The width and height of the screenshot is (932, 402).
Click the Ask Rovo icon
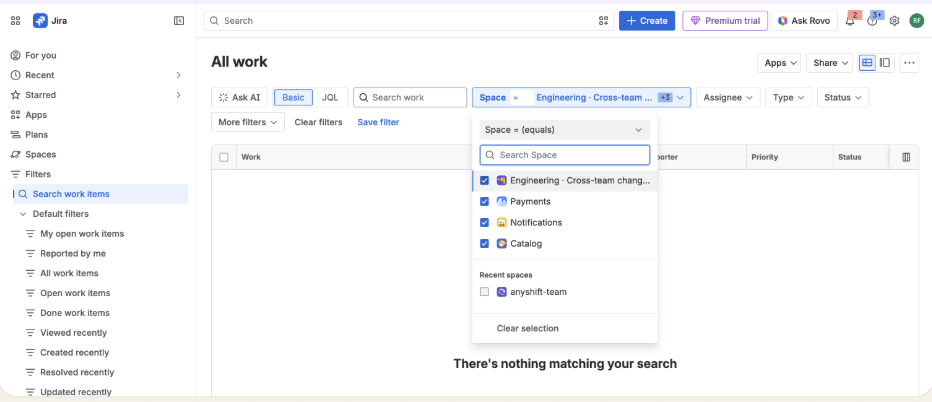tap(783, 21)
